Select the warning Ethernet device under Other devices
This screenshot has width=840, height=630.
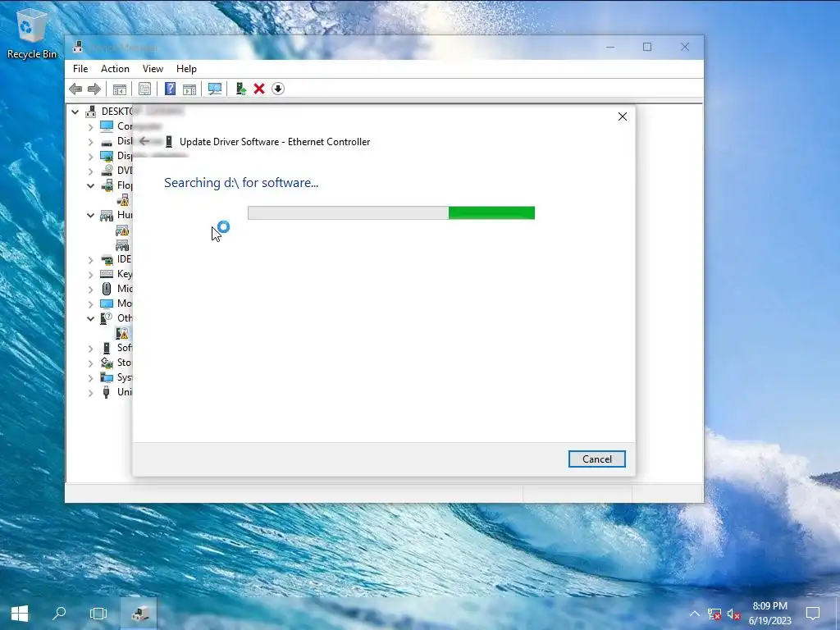click(122, 333)
